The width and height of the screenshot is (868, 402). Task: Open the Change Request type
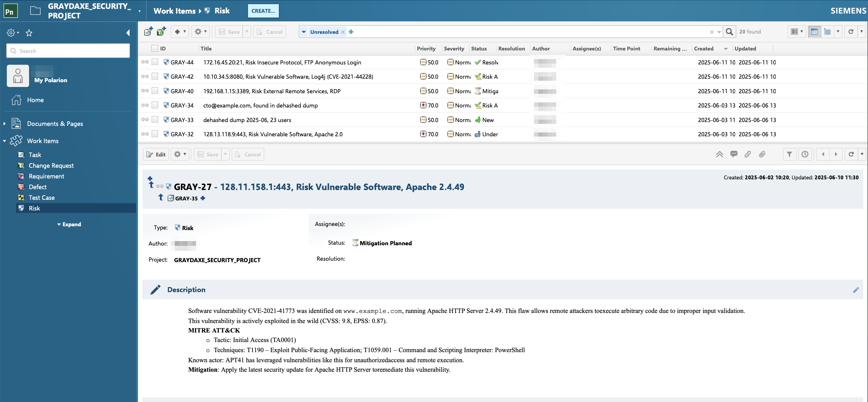coord(51,166)
